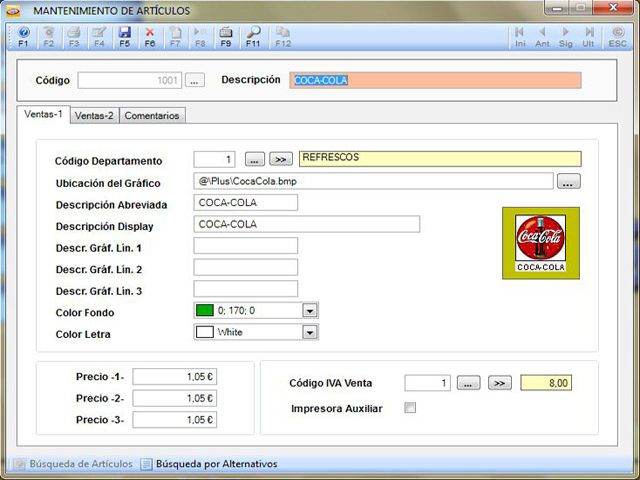Viewport: 640px width, 480px height.
Task: Click the F12 copy icon
Action: (x=283, y=37)
